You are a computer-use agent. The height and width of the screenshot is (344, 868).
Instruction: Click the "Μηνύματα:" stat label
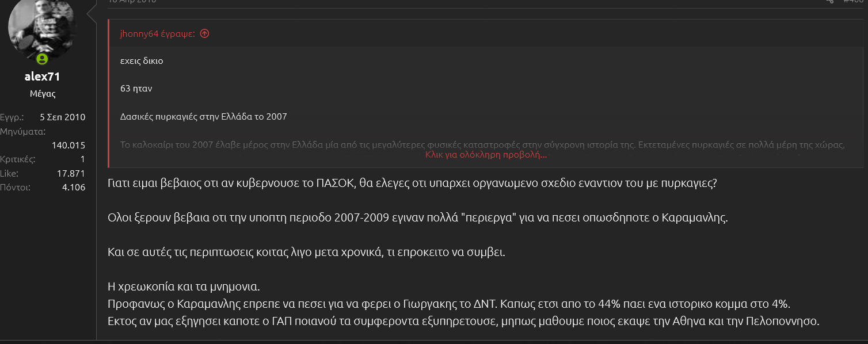click(22, 131)
